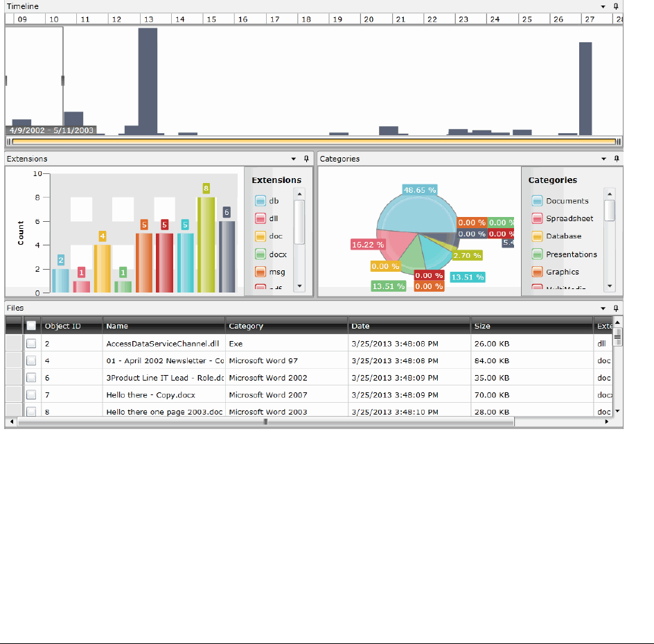The width and height of the screenshot is (654, 644).
Task: Toggle the doc extension legend swatch
Action: [x=260, y=236]
